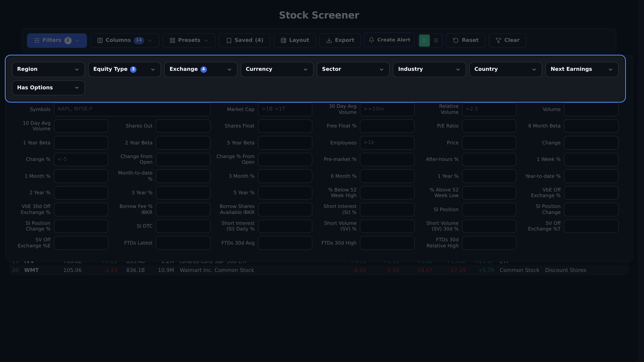Click the Short Interest (SI) % field

click(387, 209)
